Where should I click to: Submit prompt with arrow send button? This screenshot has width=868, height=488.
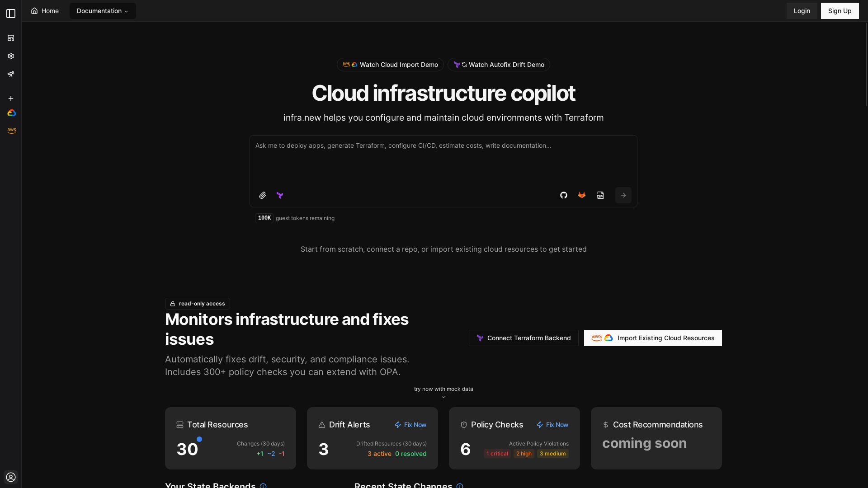tap(623, 195)
